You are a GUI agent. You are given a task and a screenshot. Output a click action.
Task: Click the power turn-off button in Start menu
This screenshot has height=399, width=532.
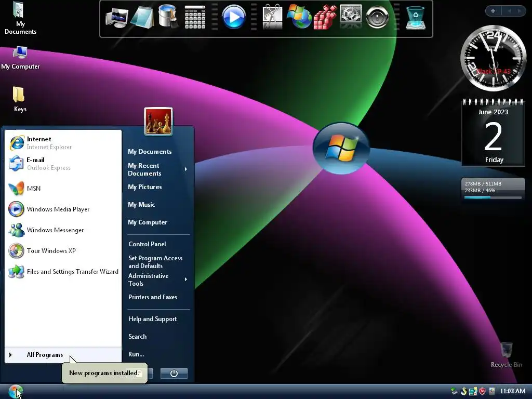click(x=174, y=373)
